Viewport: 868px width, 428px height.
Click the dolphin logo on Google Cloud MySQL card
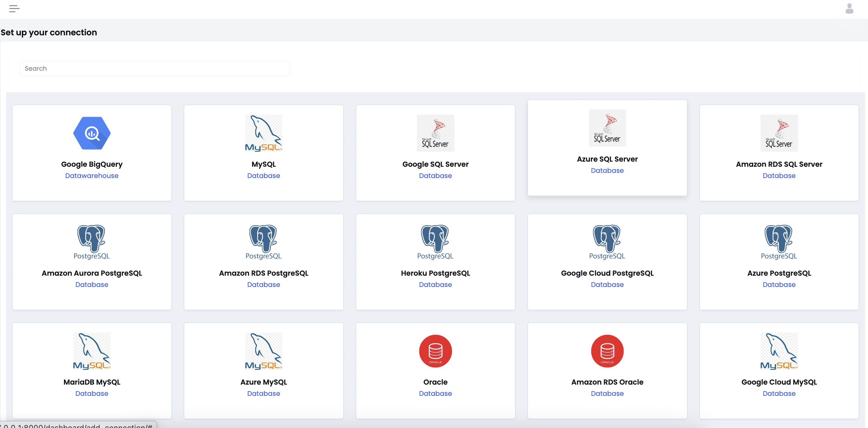(779, 351)
